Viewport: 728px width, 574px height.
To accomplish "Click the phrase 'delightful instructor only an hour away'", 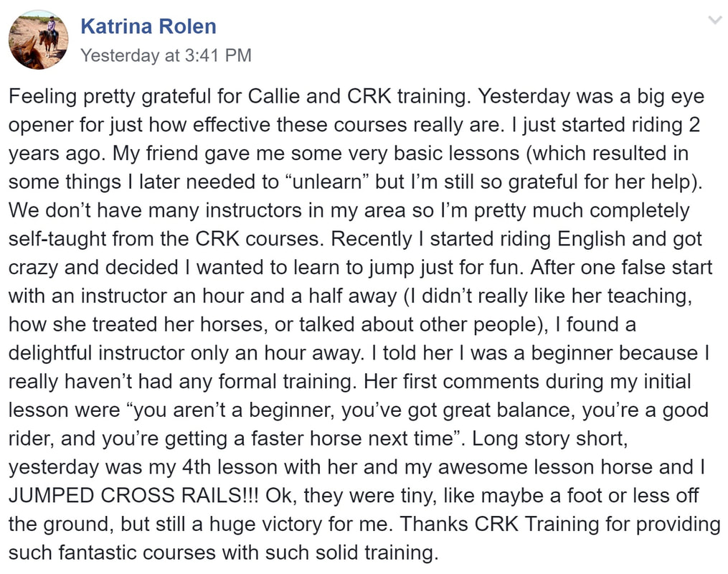I will pos(185,353).
